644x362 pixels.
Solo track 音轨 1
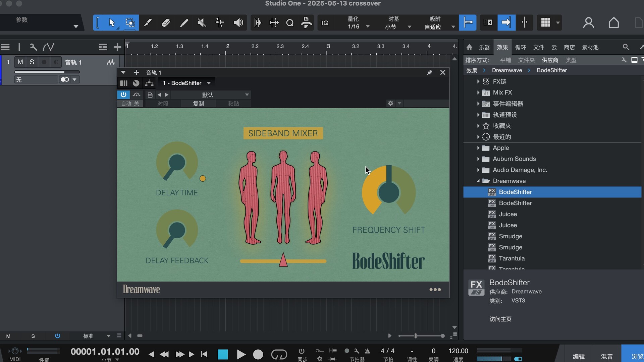pos(32,62)
